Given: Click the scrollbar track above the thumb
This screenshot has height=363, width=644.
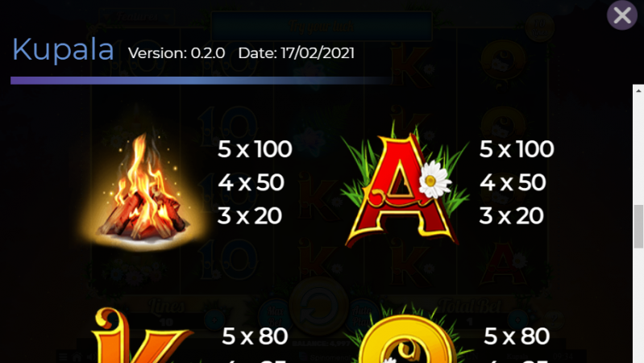Looking at the screenshot, I should click(x=638, y=150).
